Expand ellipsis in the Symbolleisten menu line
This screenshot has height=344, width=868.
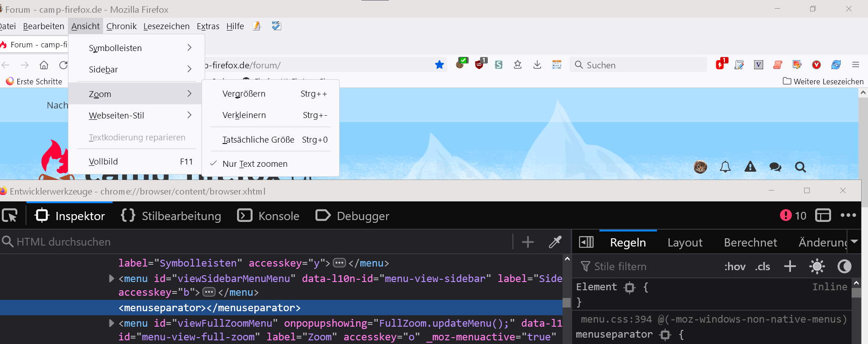pos(339,263)
